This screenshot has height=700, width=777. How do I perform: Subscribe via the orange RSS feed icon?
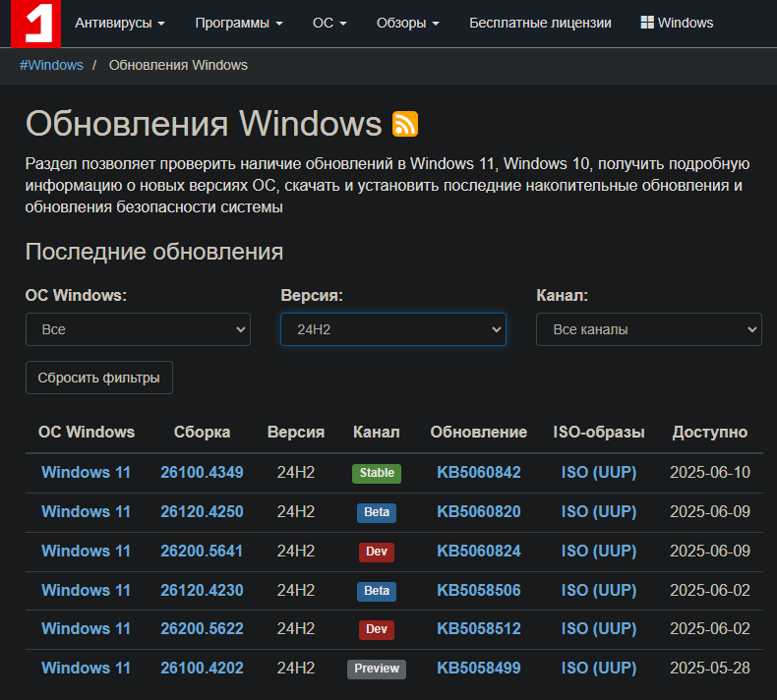point(405,123)
